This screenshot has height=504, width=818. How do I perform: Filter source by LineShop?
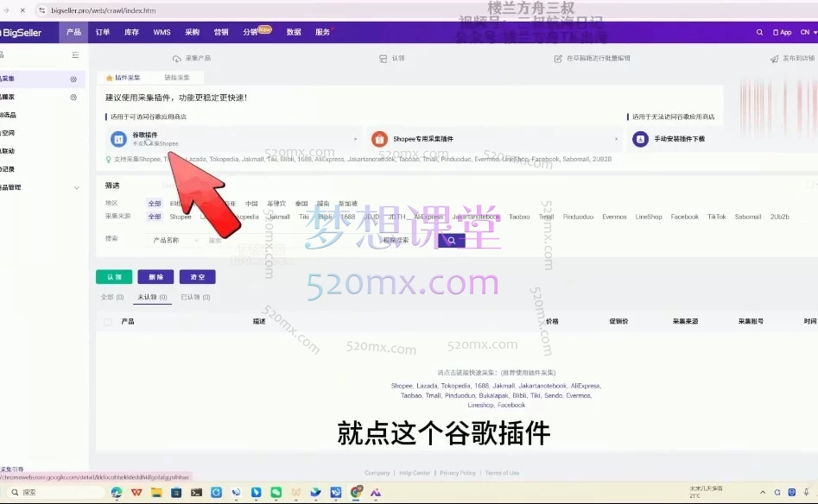[649, 217]
